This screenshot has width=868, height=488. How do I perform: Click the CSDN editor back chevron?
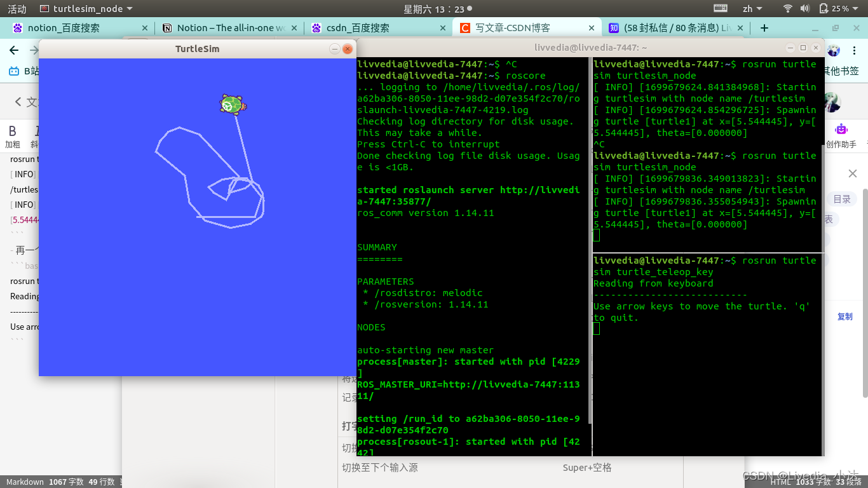19,102
